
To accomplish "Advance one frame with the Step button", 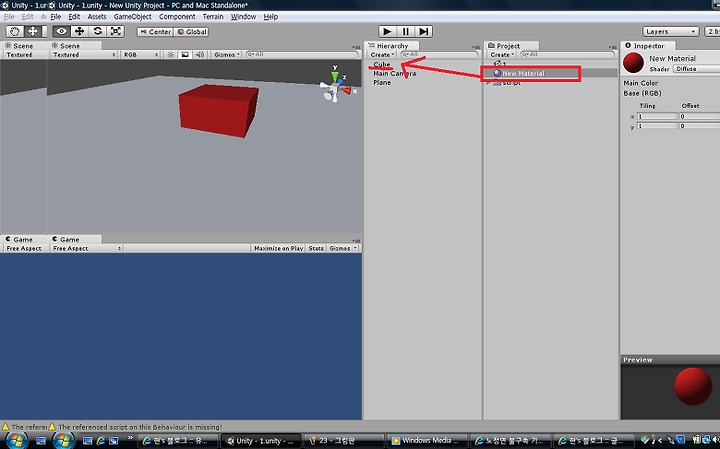I will pyautogui.click(x=423, y=31).
